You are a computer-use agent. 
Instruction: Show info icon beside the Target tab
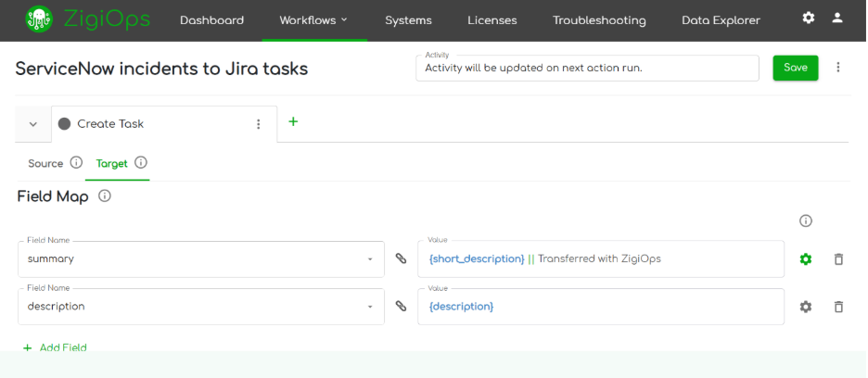(141, 163)
